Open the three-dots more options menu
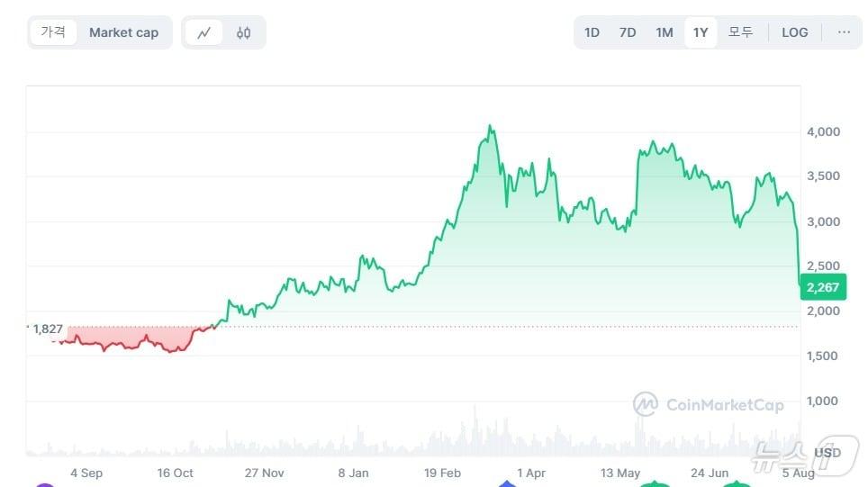The width and height of the screenshot is (868, 487). 844,32
